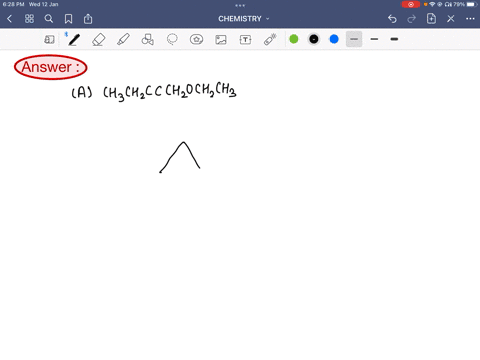The image size is (480, 360).
Task: Add a new page
Action: click(431, 19)
